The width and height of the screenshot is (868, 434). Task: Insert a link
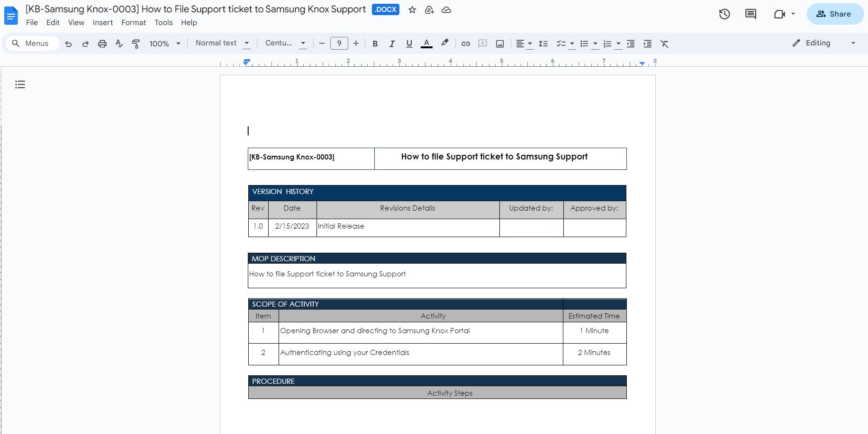[466, 44]
